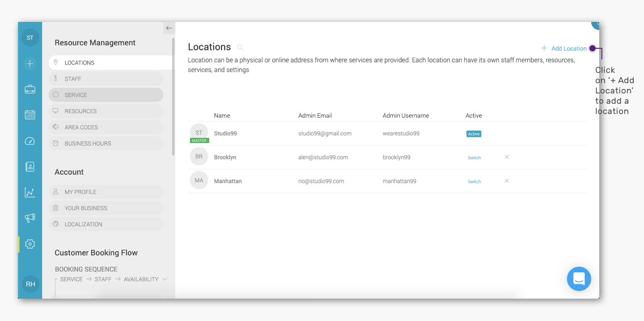Open the contacts book icon

click(x=30, y=167)
